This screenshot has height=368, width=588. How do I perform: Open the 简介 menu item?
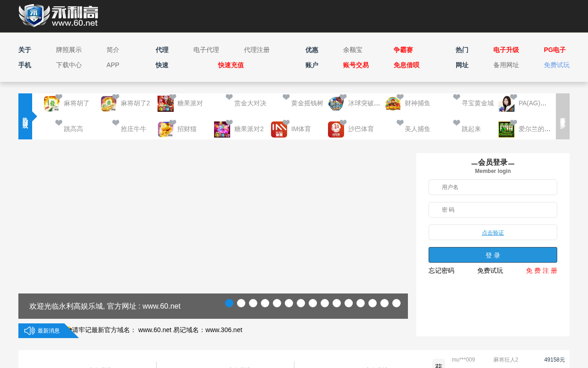coord(113,50)
